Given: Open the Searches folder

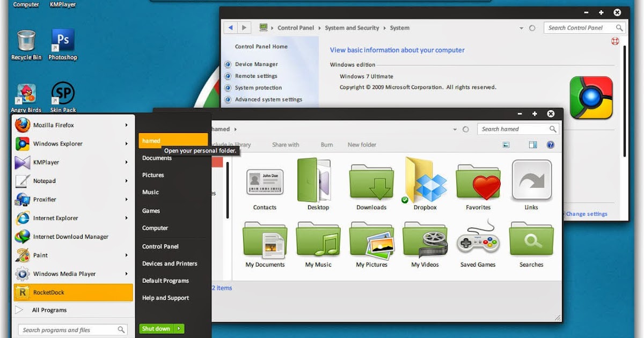Looking at the screenshot, I should [531, 244].
